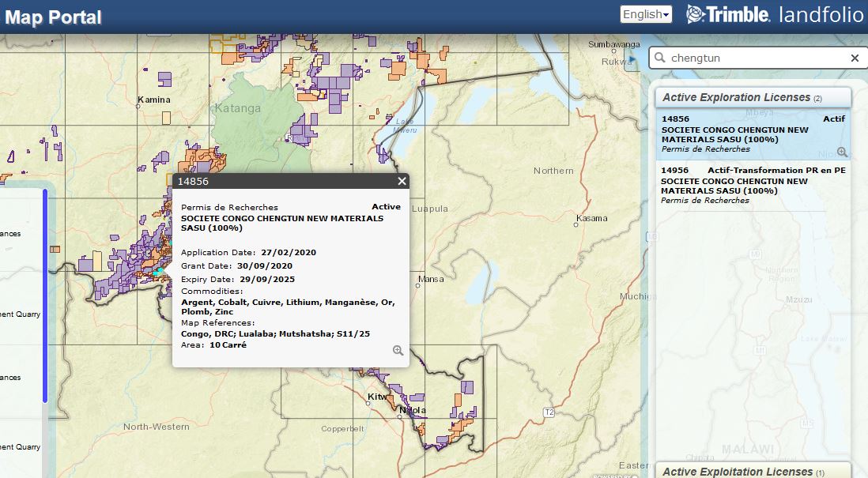Click the Northern province label
The image size is (868, 478).
[x=553, y=171]
